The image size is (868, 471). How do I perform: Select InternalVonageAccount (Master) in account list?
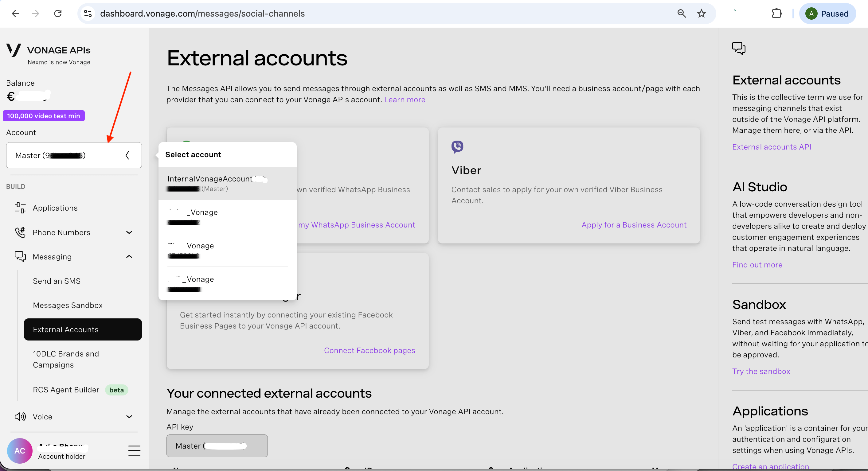click(x=228, y=184)
